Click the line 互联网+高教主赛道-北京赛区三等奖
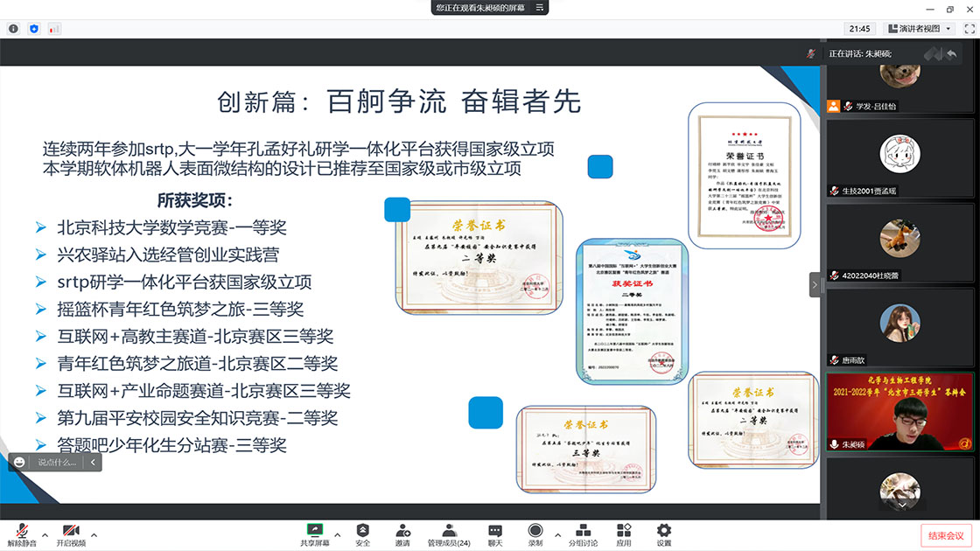The width and height of the screenshot is (980, 551). [x=195, y=336]
